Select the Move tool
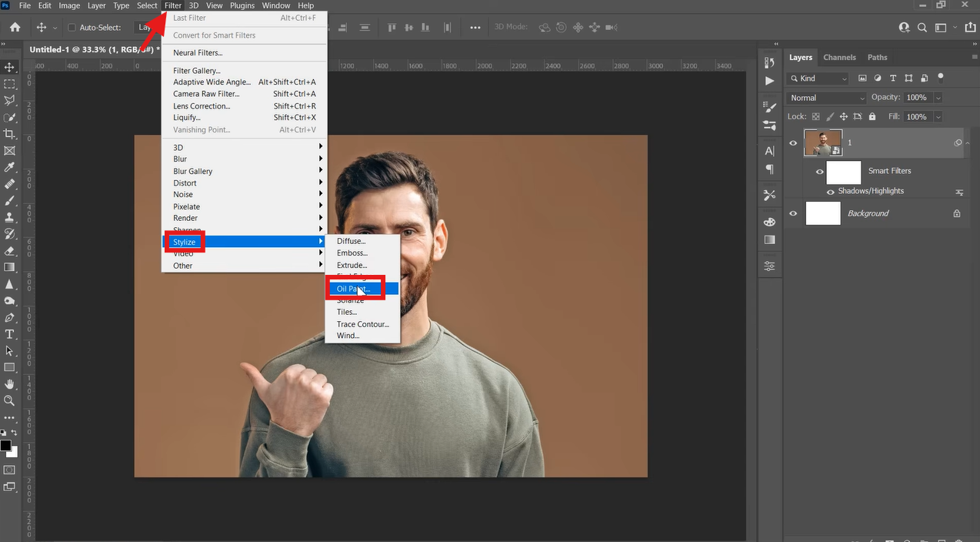Screen dimensions: 980x542 tap(9, 67)
